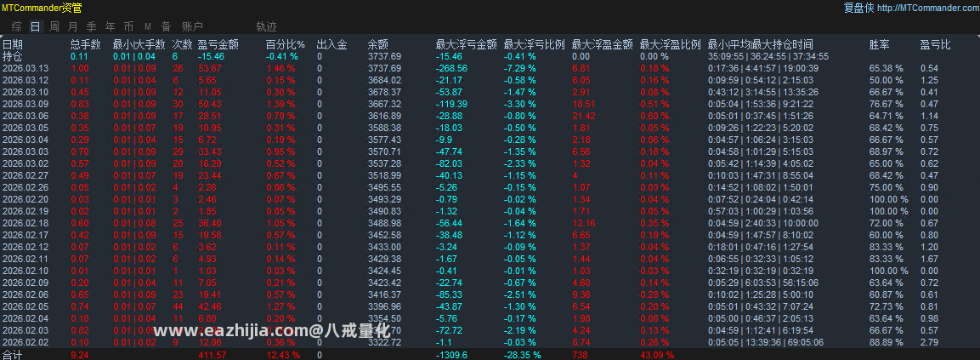Click the total percentage 12.43 %
Screen dimensions: 980x360
(x=283, y=355)
